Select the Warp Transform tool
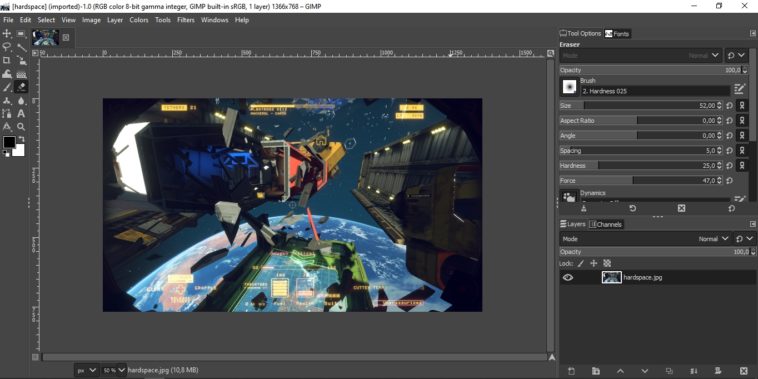Viewport: 758px width, 379px height. (x=7, y=74)
